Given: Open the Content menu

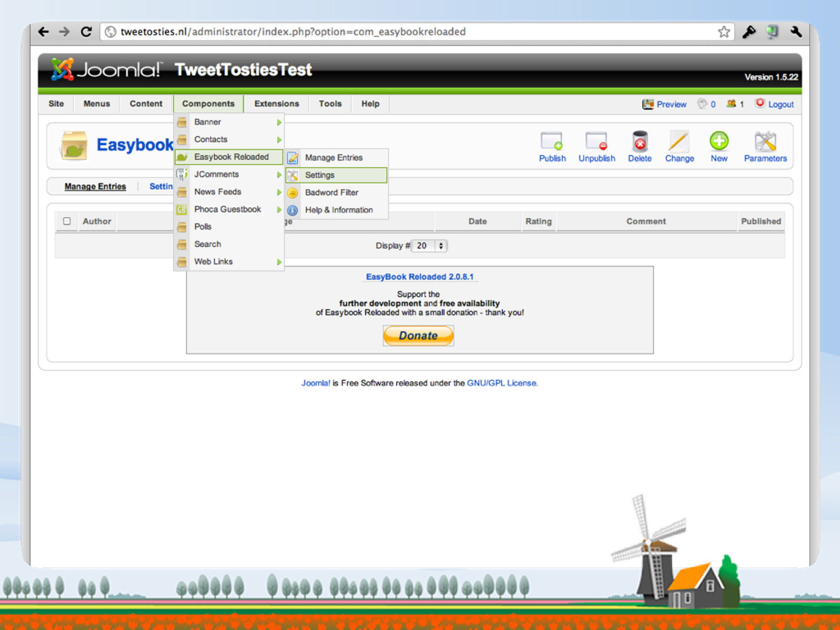Looking at the screenshot, I should coord(146,104).
